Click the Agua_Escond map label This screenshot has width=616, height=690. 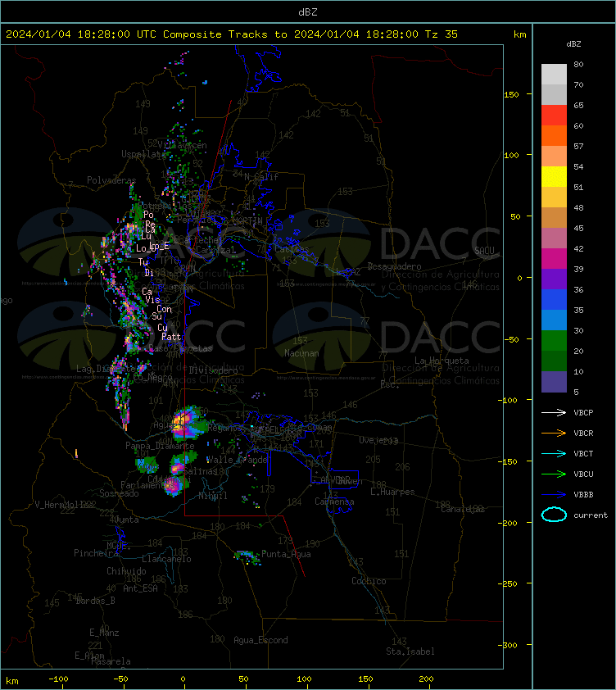click(260, 640)
